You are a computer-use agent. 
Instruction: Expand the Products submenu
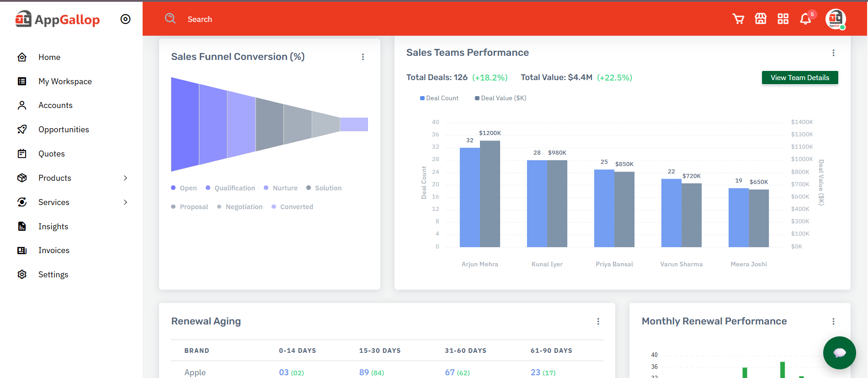coord(125,178)
